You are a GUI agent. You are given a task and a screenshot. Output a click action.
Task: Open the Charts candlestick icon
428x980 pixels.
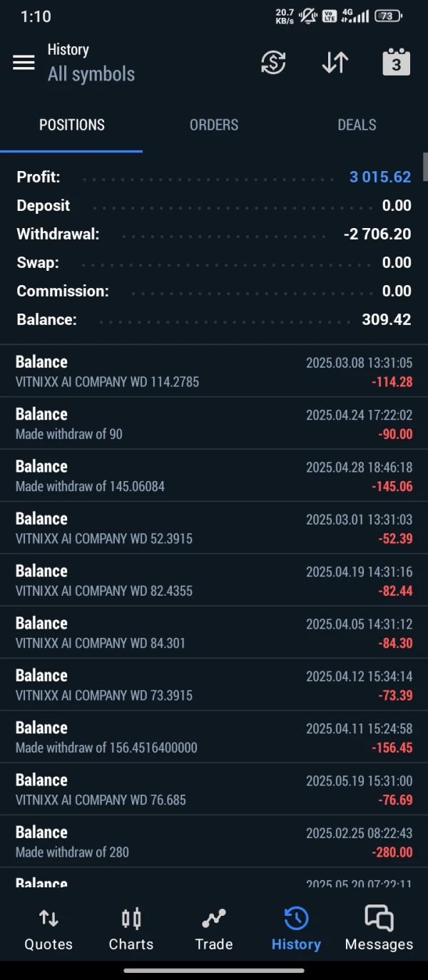[x=131, y=929]
